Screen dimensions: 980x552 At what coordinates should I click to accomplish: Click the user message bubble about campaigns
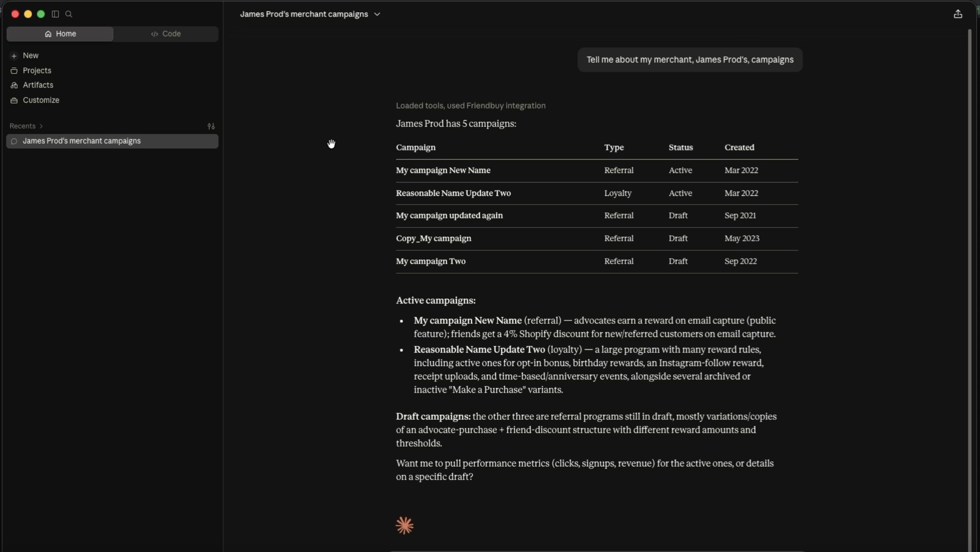tap(690, 60)
